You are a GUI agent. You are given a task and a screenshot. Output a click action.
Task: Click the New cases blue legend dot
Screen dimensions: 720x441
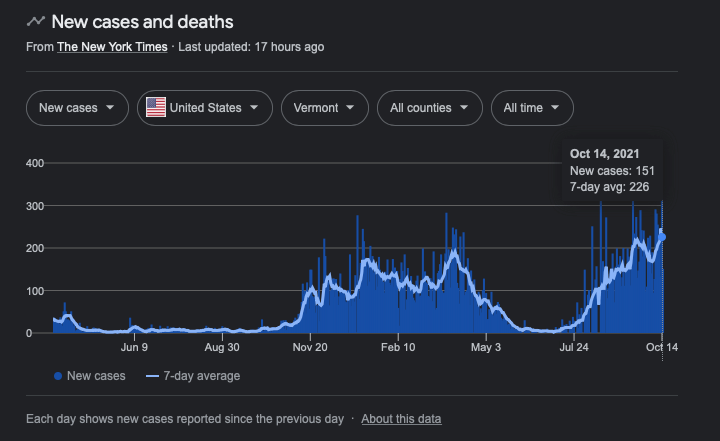coord(57,376)
